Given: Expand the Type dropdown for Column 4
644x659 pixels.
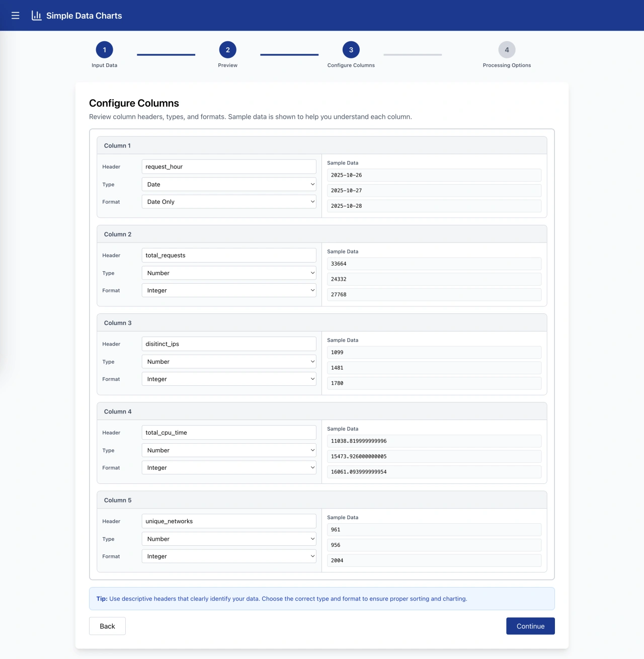Looking at the screenshot, I should pyautogui.click(x=228, y=450).
